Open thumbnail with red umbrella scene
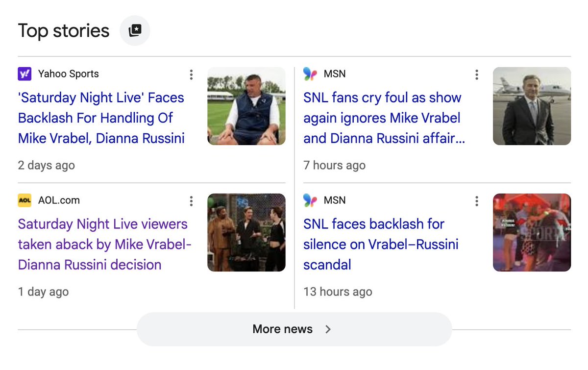This screenshot has height=370, width=588. 532,233
